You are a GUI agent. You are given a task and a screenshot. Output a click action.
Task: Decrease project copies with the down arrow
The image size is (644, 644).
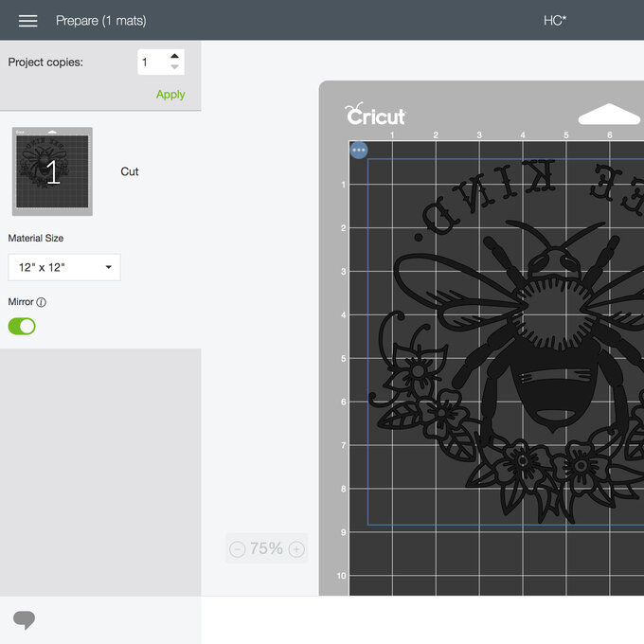174,68
